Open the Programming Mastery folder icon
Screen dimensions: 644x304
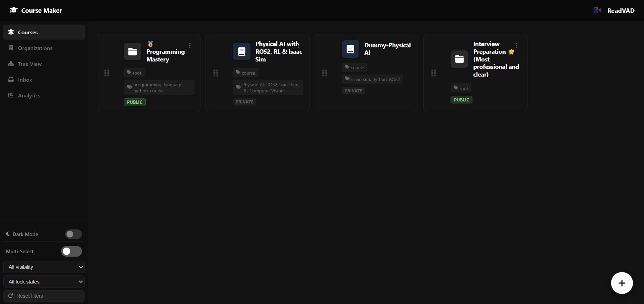point(133,51)
